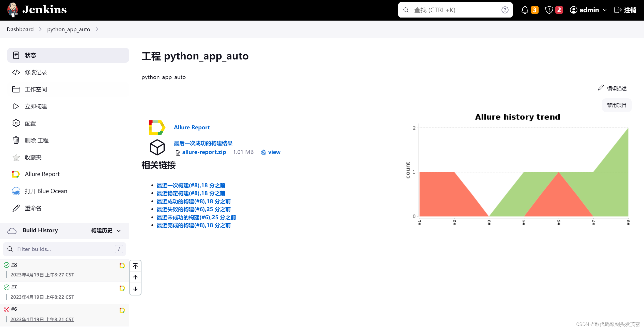Click the down arrow in build history
The image size is (644, 329).
click(135, 289)
